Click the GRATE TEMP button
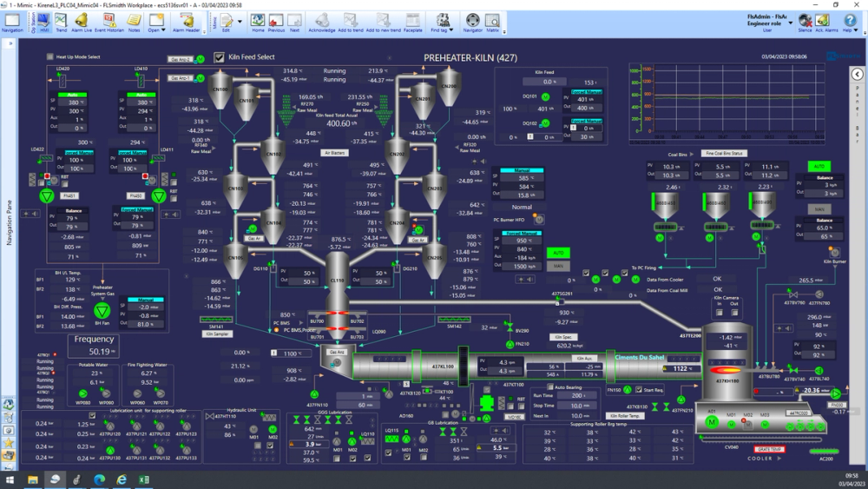 (769, 449)
